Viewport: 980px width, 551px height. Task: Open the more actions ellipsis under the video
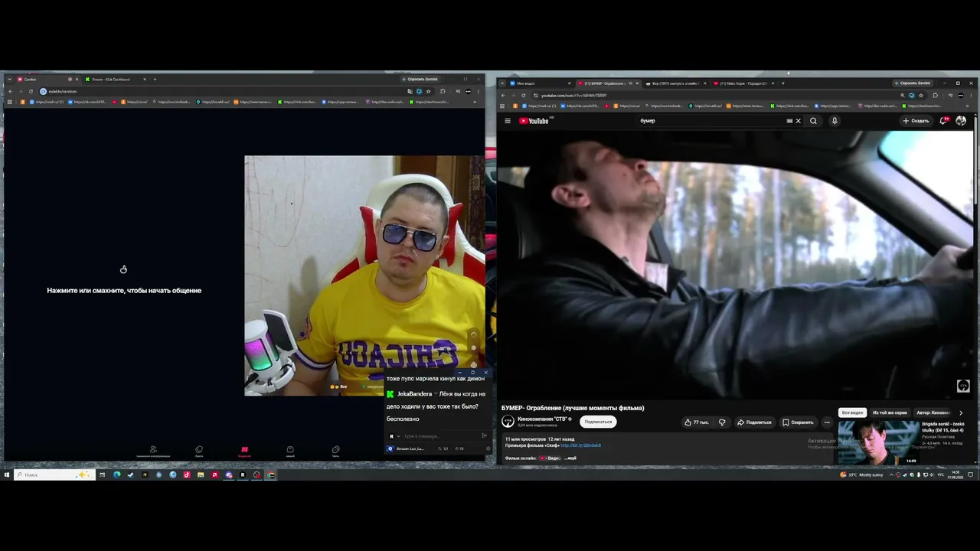(827, 422)
